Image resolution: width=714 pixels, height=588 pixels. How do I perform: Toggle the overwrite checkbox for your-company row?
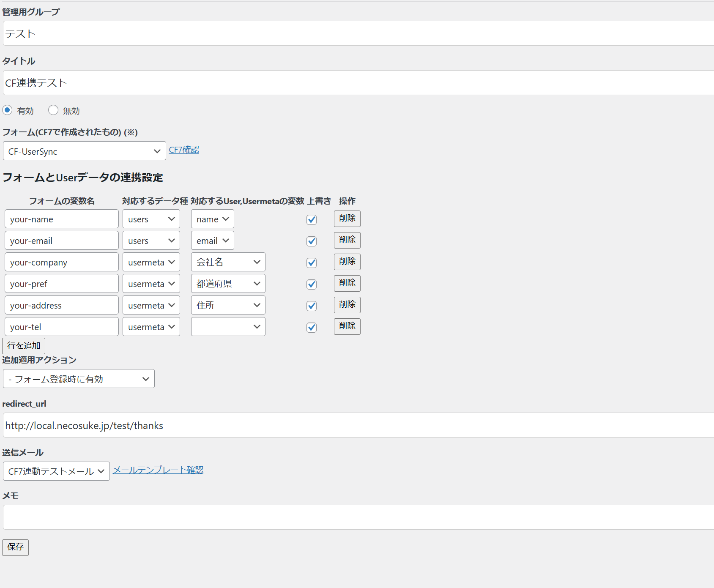tap(312, 263)
